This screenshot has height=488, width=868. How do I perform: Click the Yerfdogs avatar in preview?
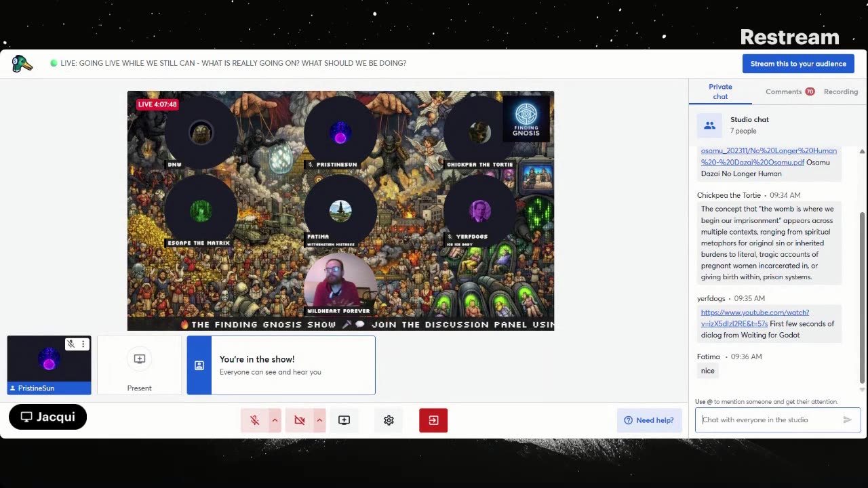click(479, 211)
